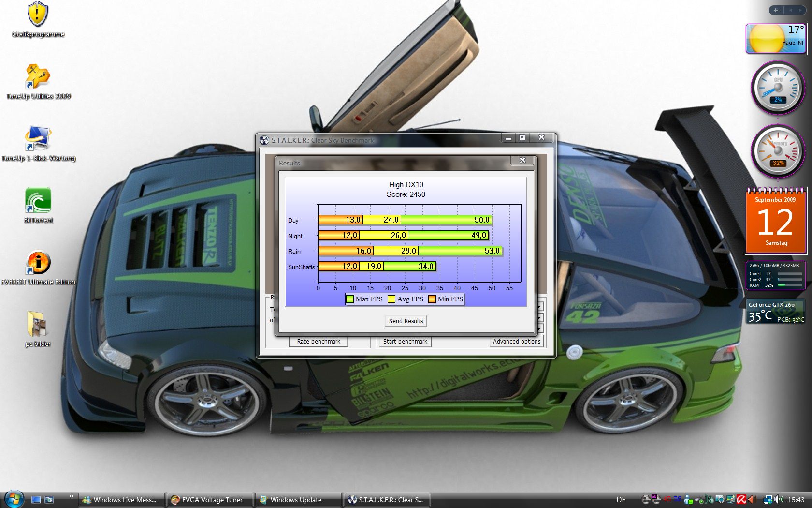Image resolution: width=812 pixels, height=508 pixels.
Task: Open Advanced options in benchmark window
Action: pyautogui.click(x=517, y=341)
